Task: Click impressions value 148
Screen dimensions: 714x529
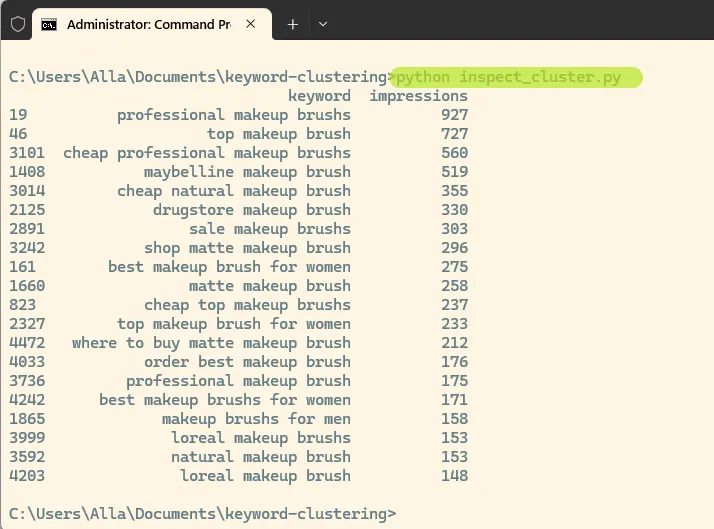Action: pos(454,476)
